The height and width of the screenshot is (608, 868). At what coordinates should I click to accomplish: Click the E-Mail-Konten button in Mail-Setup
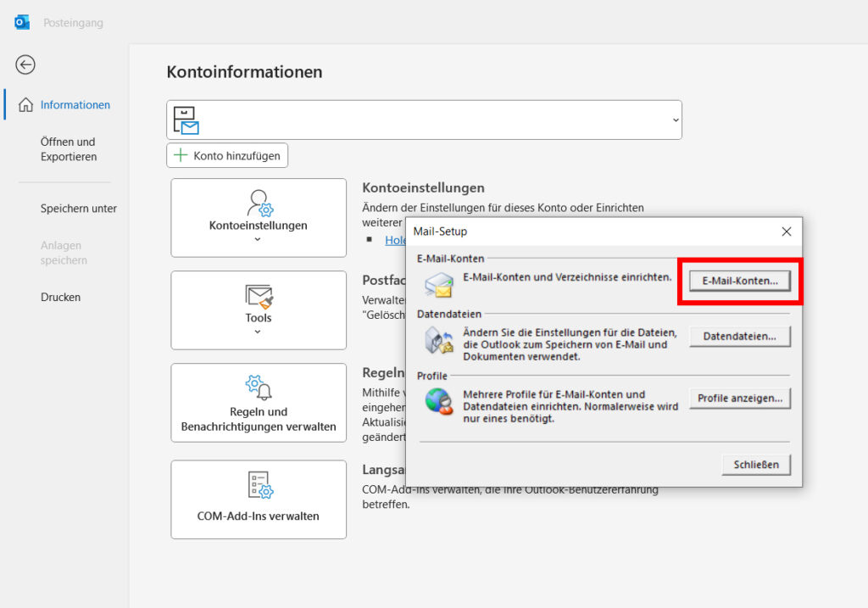(x=739, y=282)
